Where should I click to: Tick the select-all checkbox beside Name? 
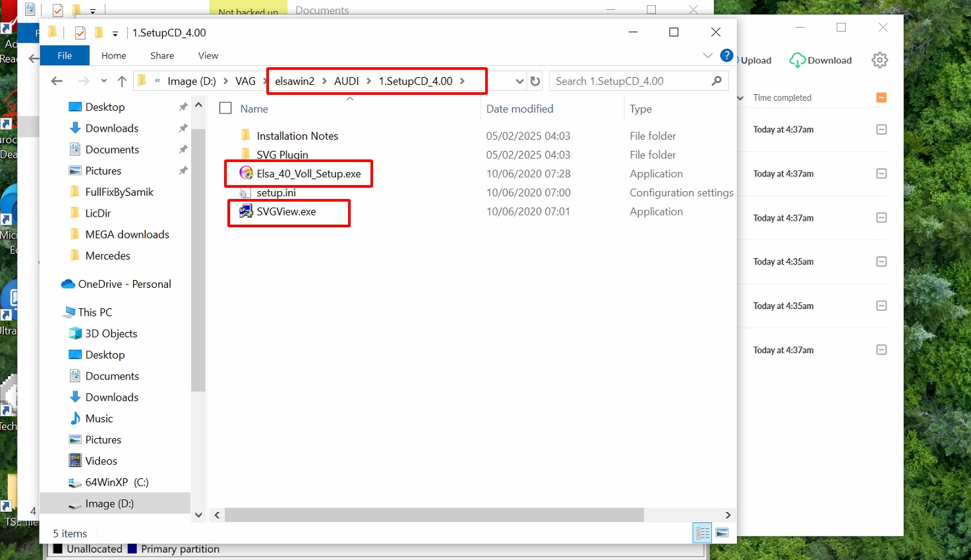pos(225,109)
